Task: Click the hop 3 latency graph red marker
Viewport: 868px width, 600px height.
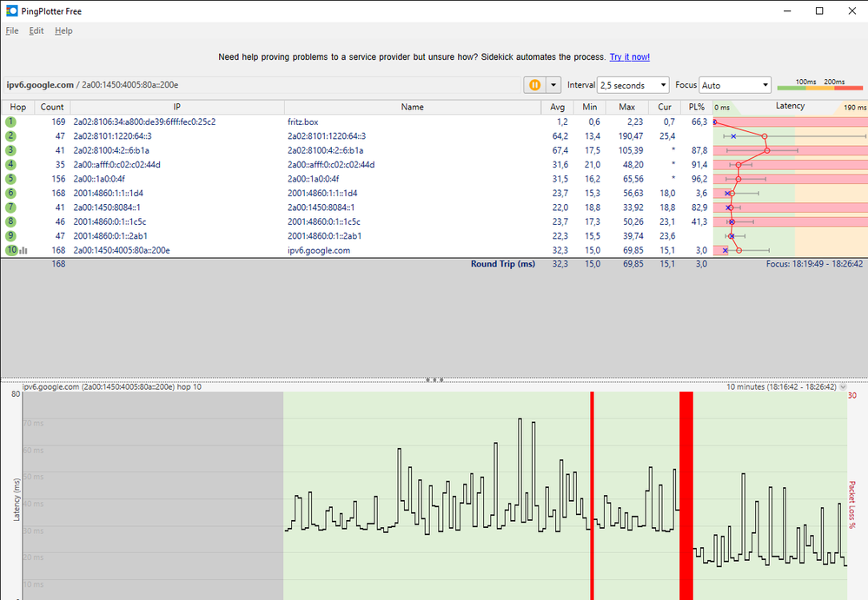Action: pyautogui.click(x=766, y=150)
